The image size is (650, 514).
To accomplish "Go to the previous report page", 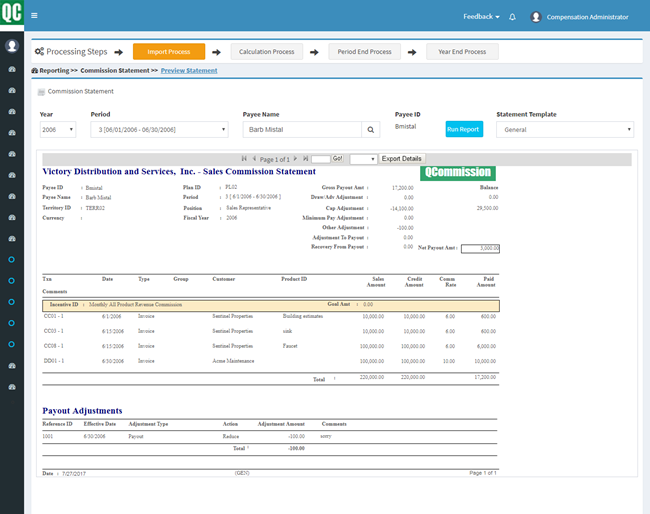I will pyautogui.click(x=254, y=159).
